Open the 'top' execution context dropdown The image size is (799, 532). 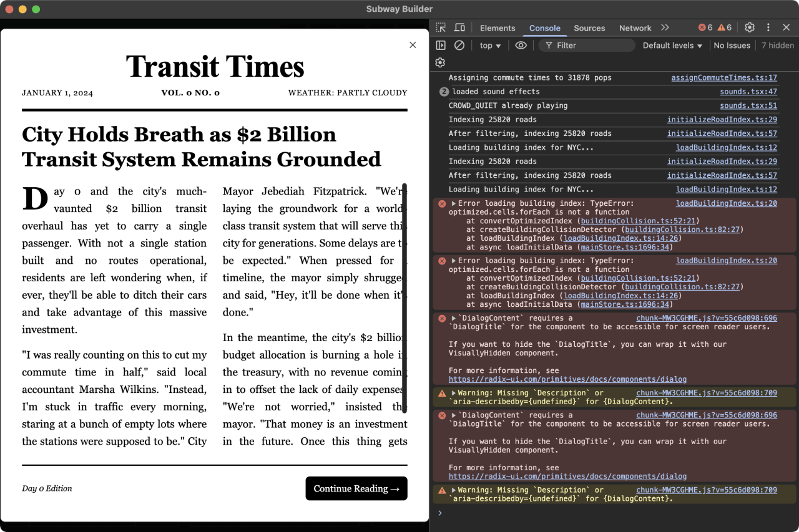[x=490, y=45]
